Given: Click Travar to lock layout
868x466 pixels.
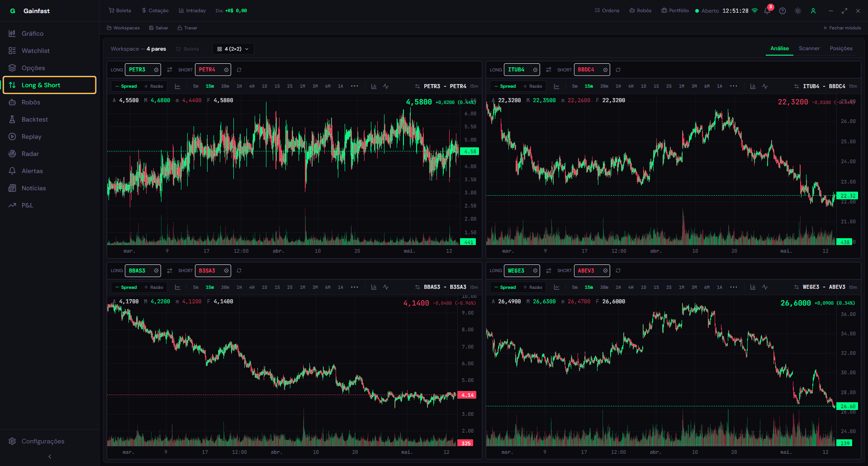Looking at the screenshot, I should click(x=187, y=28).
